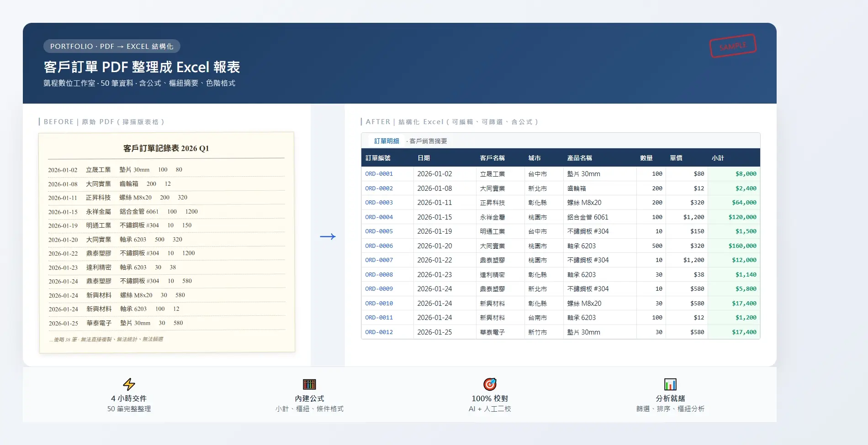Open order link ORD-0006
This screenshot has height=445, width=868.
[x=379, y=246]
